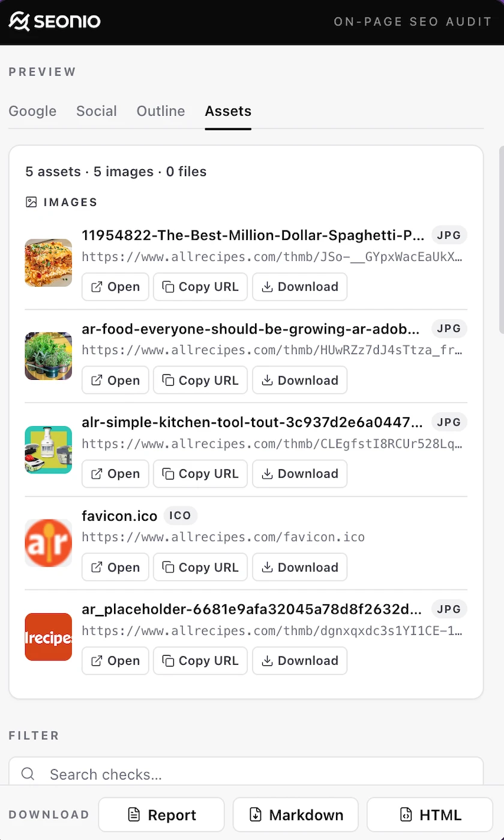Viewport: 504px width, 840px height.
Task: Click the spaghetti lasagna thumbnail
Action: tap(49, 263)
